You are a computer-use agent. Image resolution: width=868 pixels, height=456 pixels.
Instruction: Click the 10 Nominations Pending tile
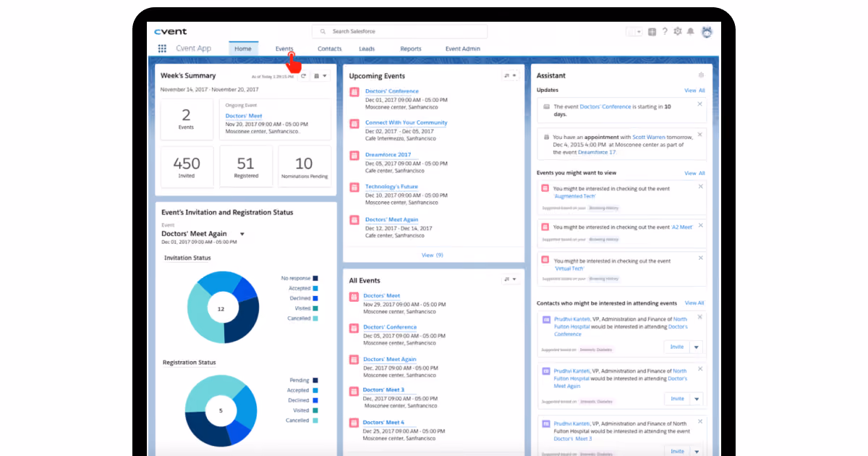(x=304, y=166)
